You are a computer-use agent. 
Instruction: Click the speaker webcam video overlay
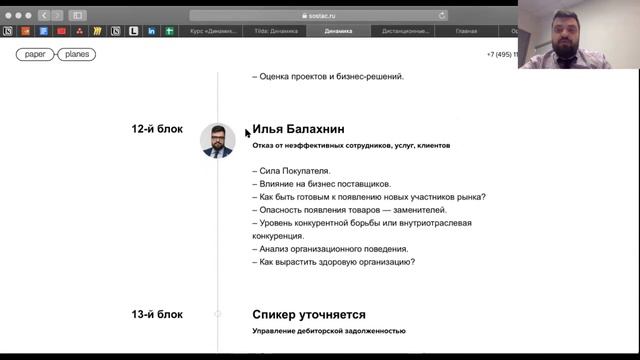point(579,34)
